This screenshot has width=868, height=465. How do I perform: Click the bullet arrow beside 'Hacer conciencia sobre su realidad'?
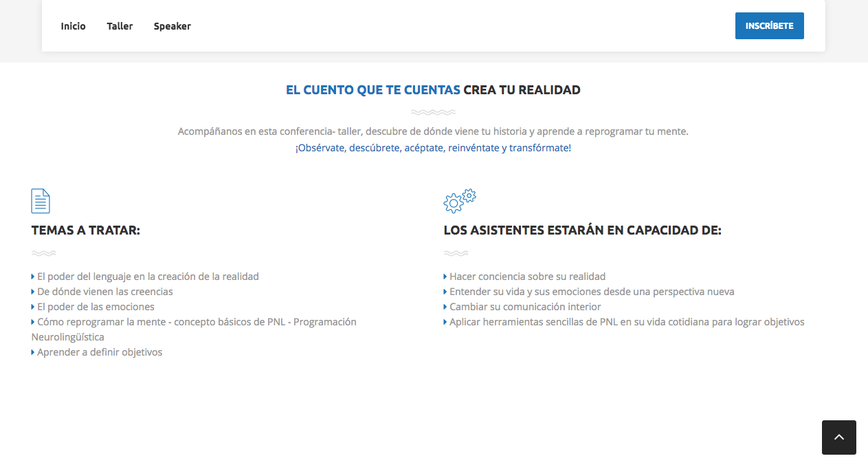click(445, 277)
